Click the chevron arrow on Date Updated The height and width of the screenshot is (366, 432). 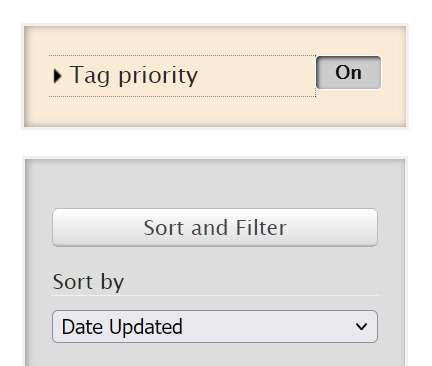coord(361,326)
